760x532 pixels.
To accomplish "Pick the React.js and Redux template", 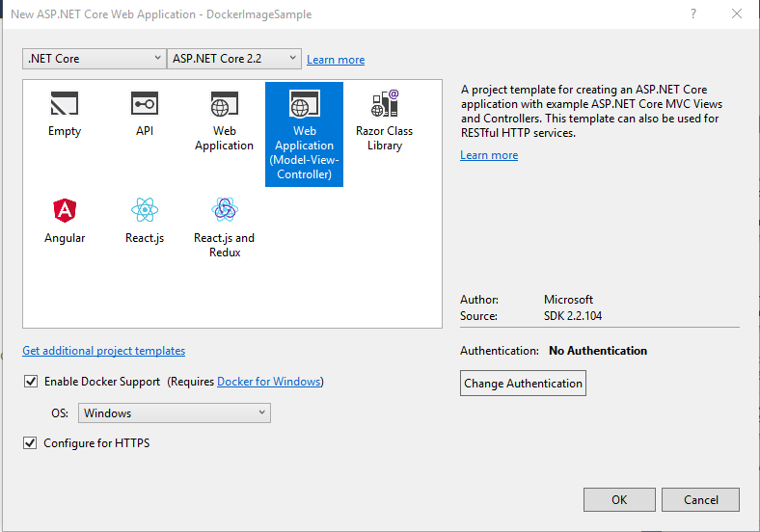I will click(224, 210).
